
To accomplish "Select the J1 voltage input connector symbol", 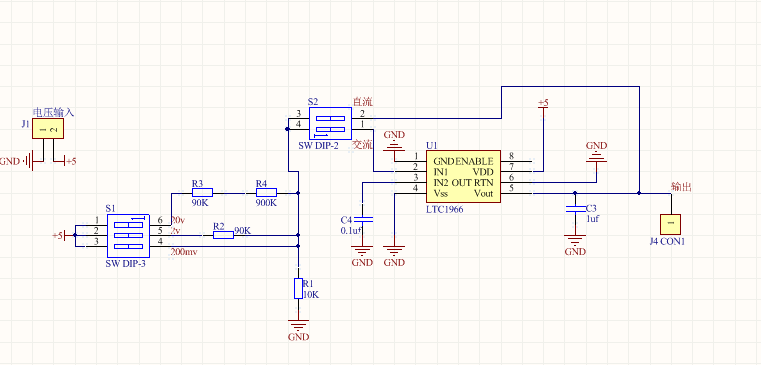I will point(48,130).
